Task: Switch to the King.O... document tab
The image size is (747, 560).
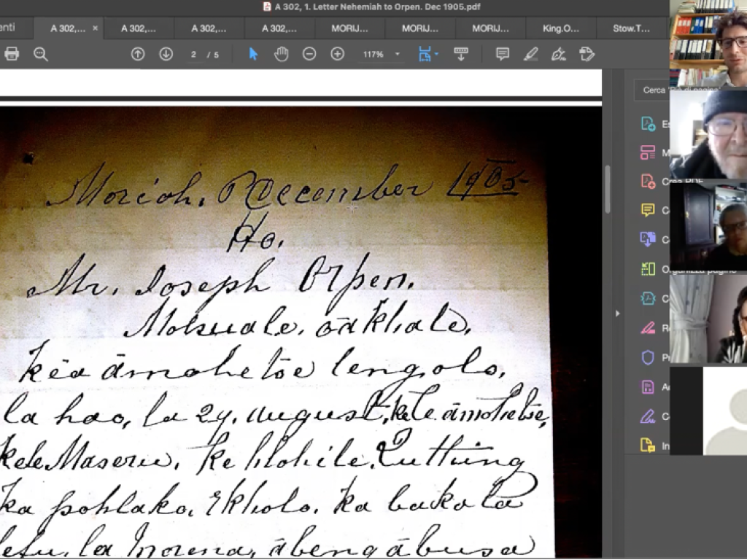Action: point(560,28)
